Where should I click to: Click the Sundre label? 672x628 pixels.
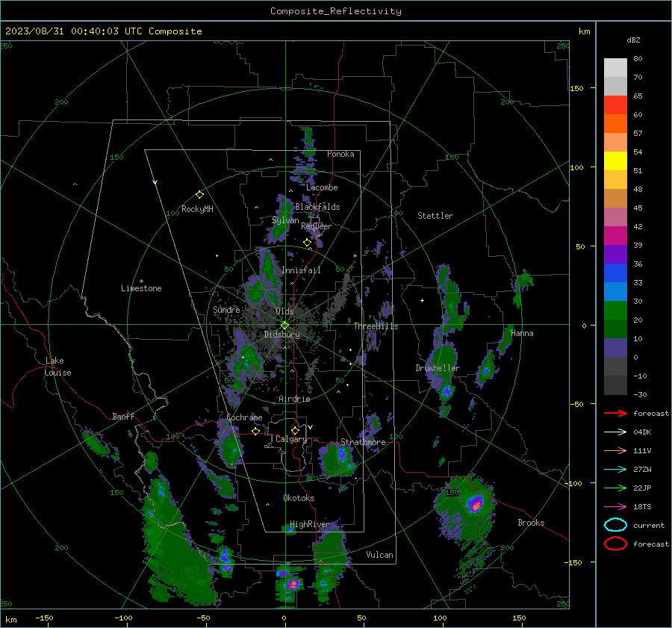pos(226,309)
